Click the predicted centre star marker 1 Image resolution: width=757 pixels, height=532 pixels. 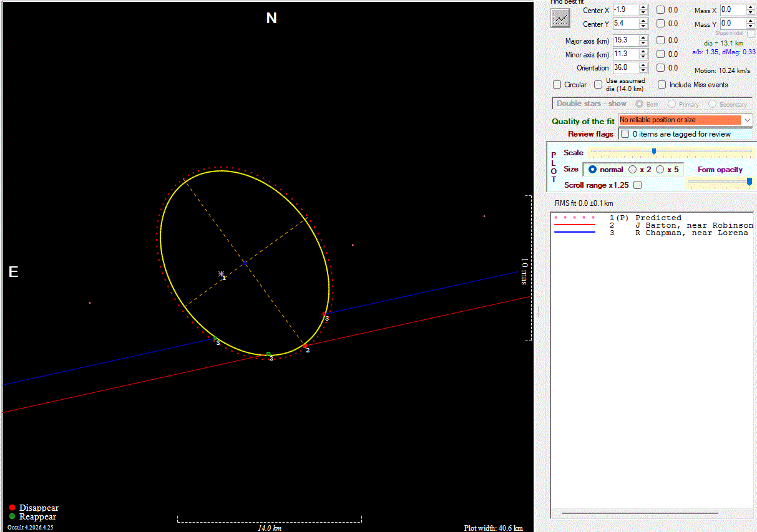[221, 274]
